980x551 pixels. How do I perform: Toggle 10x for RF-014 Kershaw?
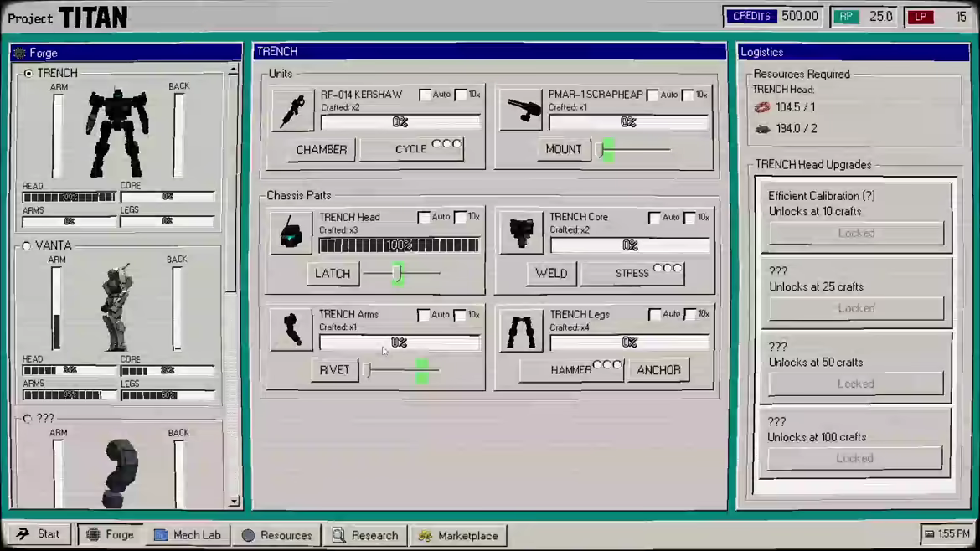[x=461, y=95]
